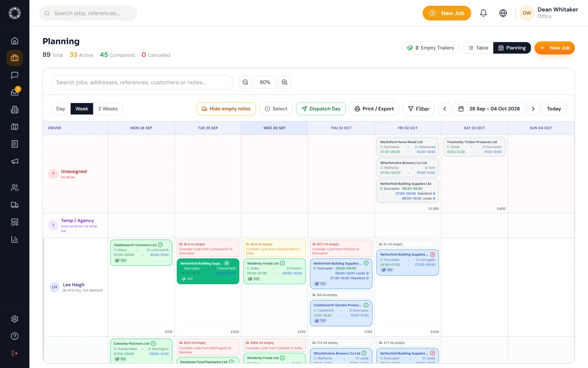The image size is (588, 368).
Task: Open the buildings icon in sidebar
Action: [15, 110]
